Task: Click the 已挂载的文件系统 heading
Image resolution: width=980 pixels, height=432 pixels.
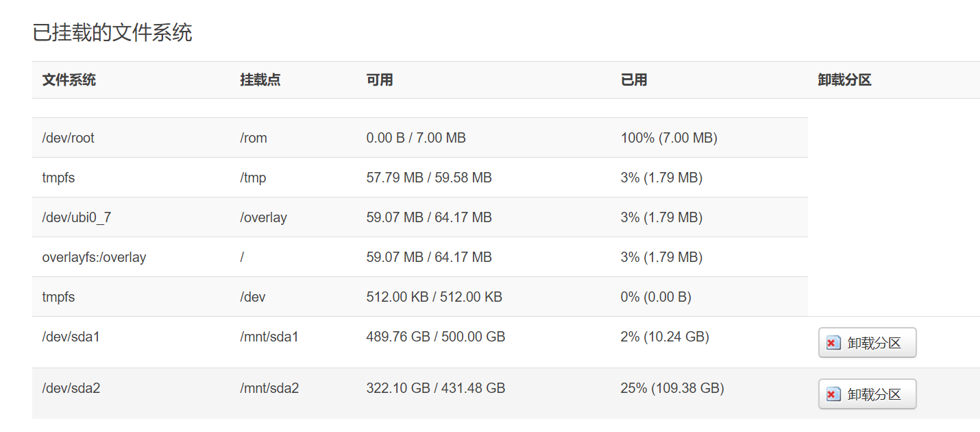Action: pos(112,32)
